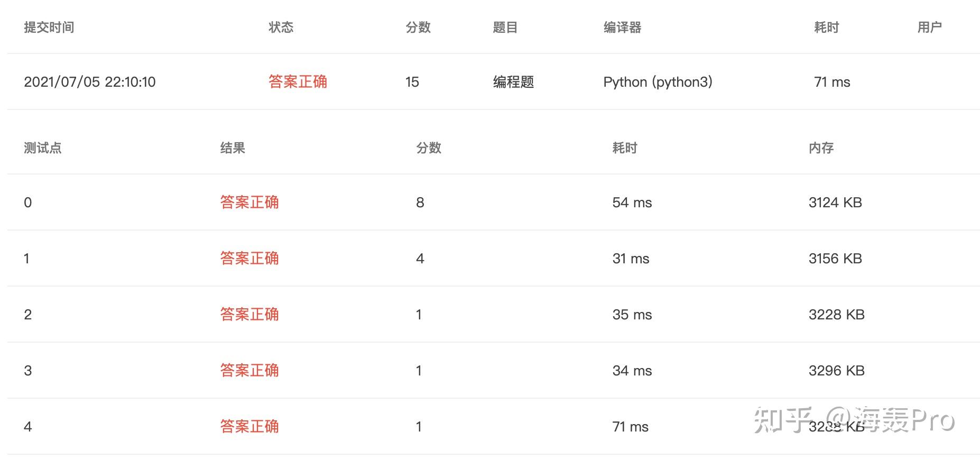Image resolution: width=980 pixels, height=459 pixels.
Task: Select the 题目 column header
Action: [x=505, y=27]
